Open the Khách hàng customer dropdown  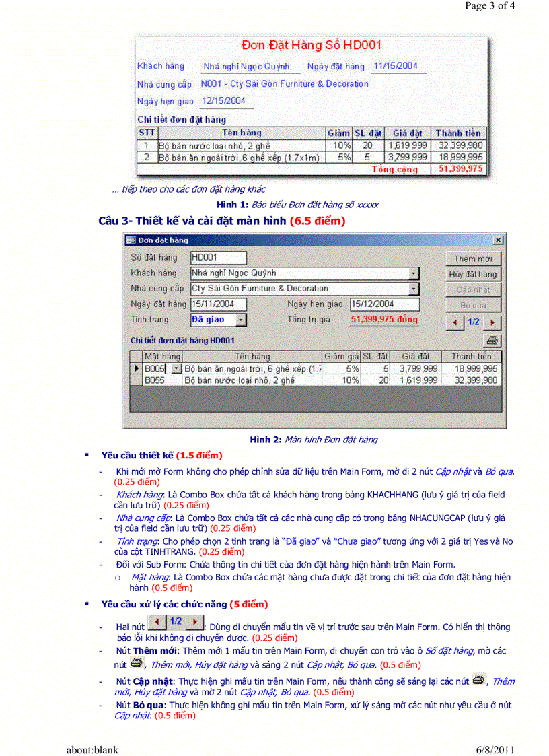coord(412,272)
